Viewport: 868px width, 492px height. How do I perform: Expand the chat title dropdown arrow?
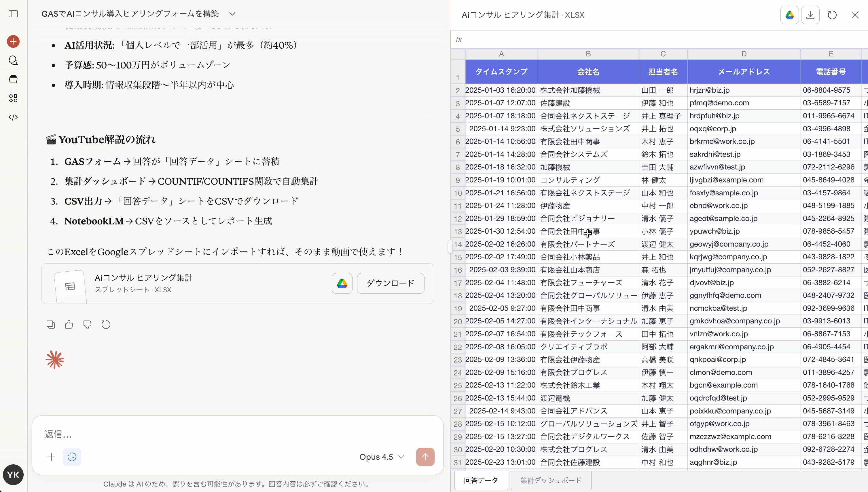pos(232,14)
